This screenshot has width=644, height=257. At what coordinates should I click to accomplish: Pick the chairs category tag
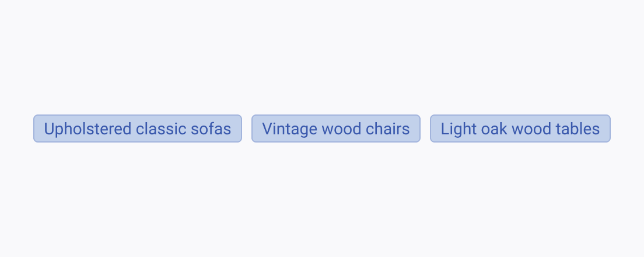[336, 128]
